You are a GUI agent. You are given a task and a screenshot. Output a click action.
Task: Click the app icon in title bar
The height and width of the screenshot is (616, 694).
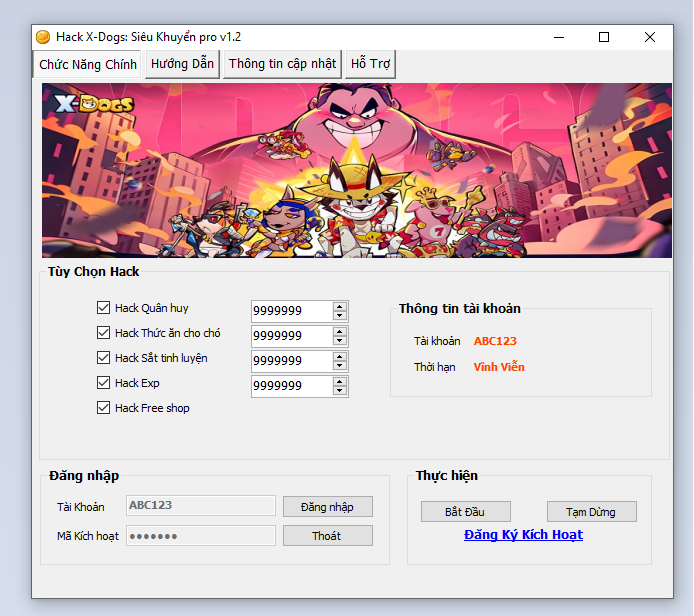43,37
